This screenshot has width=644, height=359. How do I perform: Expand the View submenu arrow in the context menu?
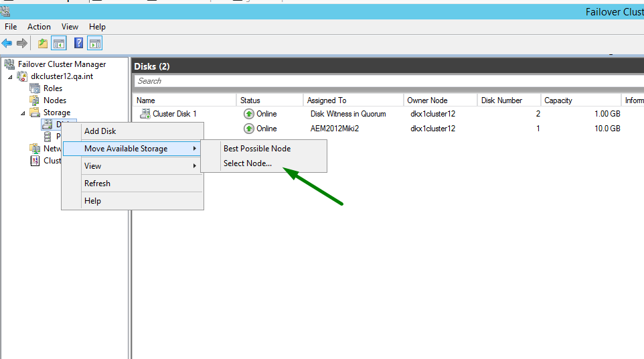195,166
